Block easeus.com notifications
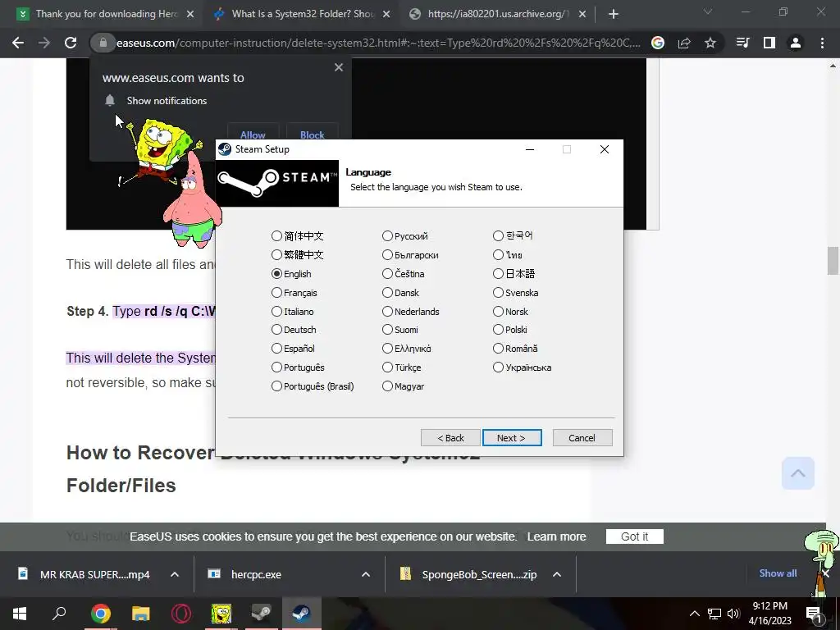Screen dimensions: 840x630 (312, 134)
